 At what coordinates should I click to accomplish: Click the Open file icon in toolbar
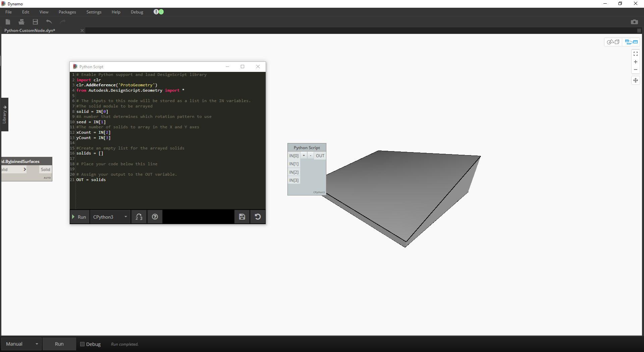[x=21, y=22]
